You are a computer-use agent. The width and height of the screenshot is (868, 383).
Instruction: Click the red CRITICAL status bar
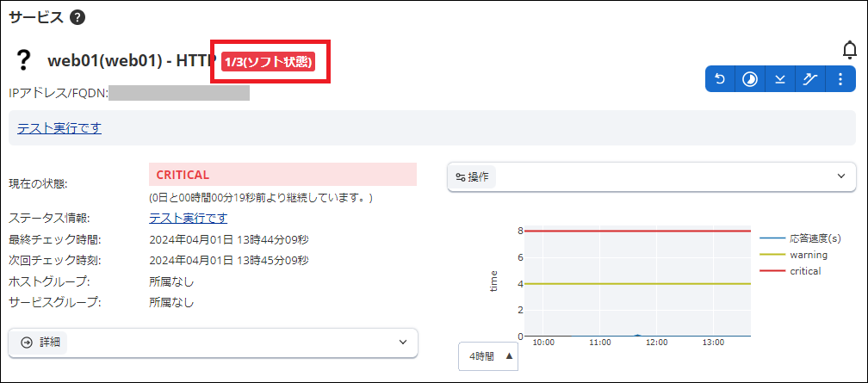pyautogui.click(x=282, y=175)
